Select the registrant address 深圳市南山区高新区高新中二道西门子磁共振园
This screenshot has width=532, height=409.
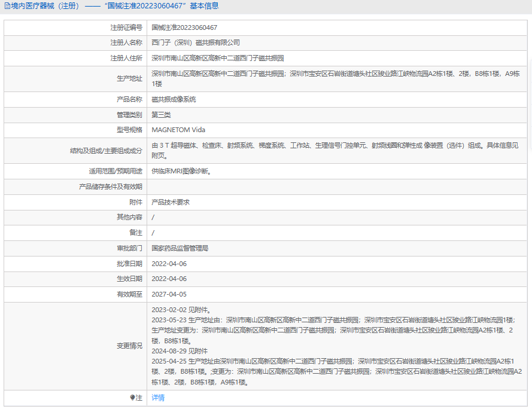click(217, 59)
